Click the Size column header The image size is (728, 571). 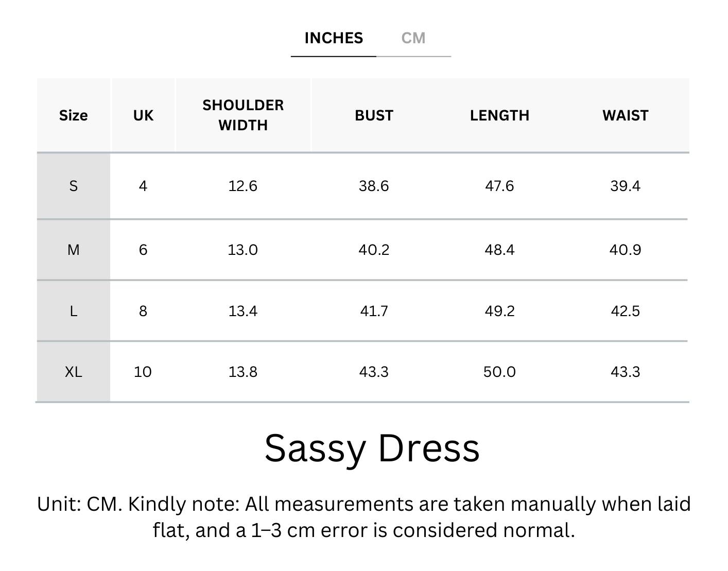(73, 115)
